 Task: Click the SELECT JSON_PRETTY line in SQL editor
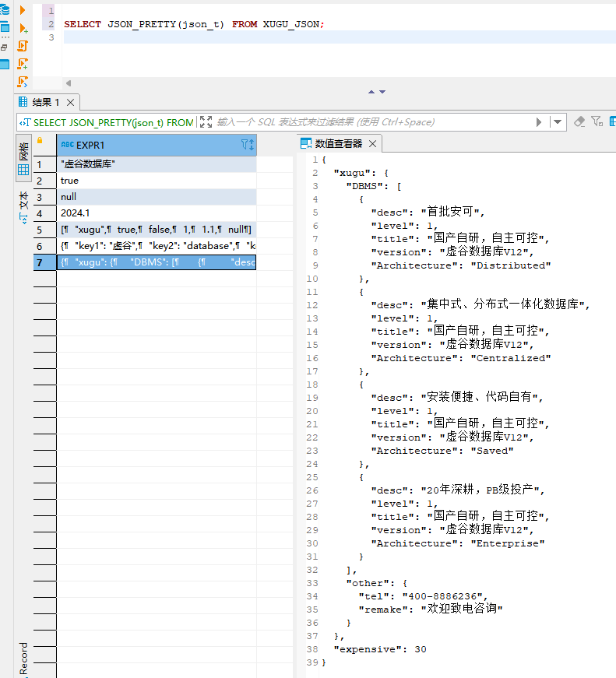tap(194, 24)
